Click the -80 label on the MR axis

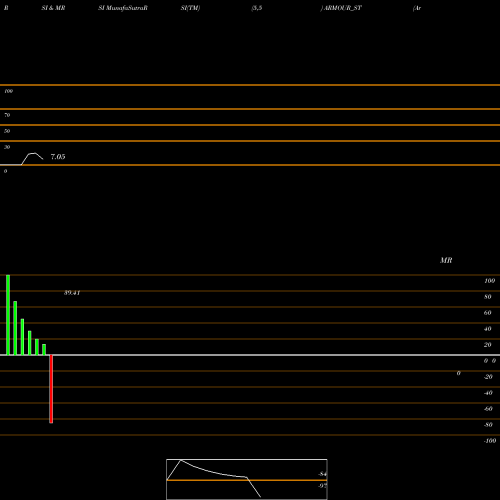tap(488, 425)
